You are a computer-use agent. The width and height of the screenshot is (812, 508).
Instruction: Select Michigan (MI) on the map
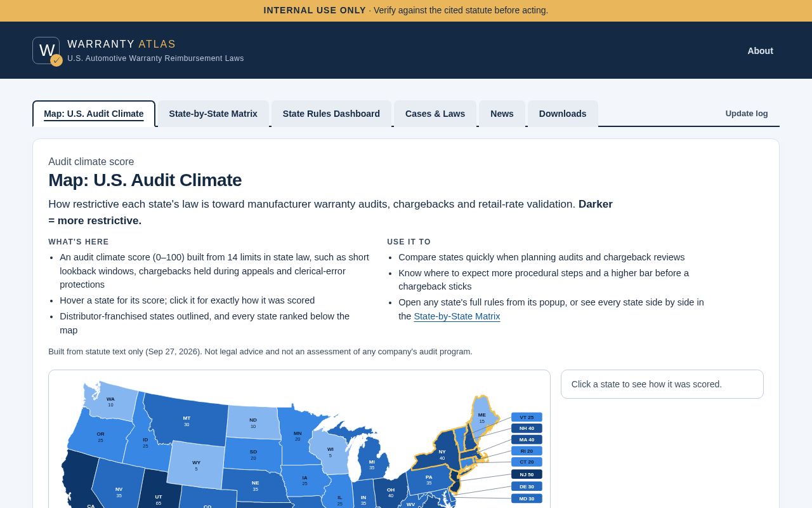[372, 464]
